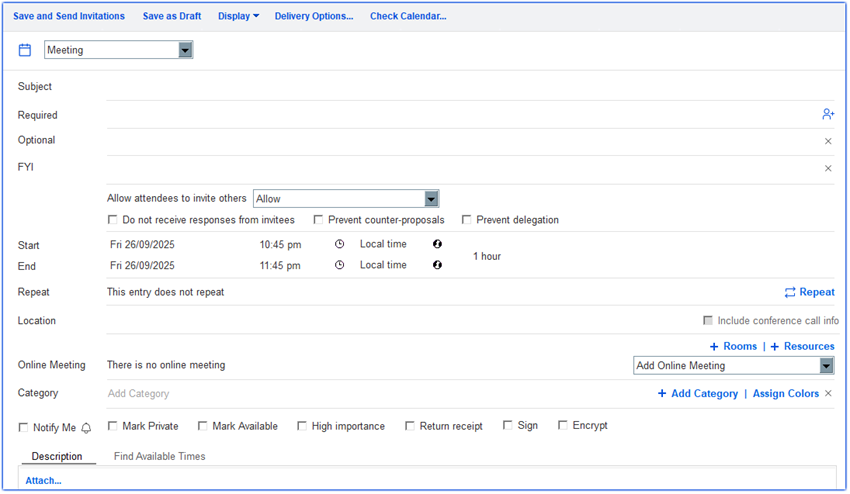Click the 1 hour duration text

(x=487, y=256)
